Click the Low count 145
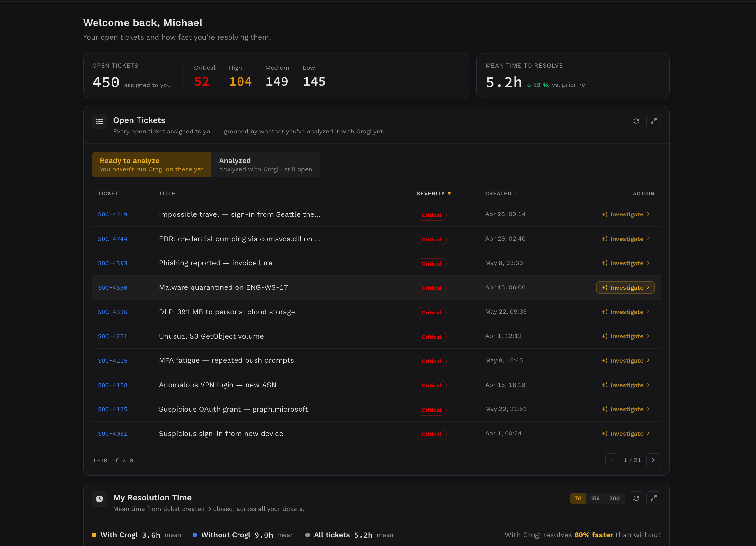Screen dimensions: 756x546 314,82
